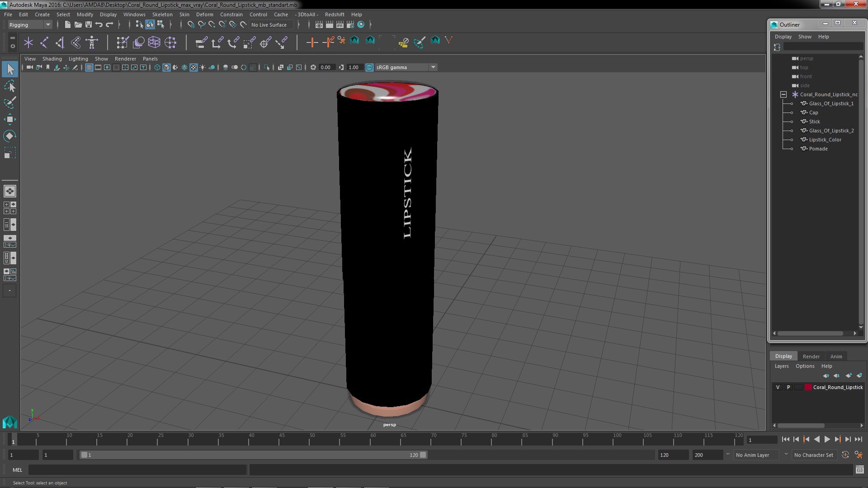Open animation Preferences icon at bottom right
The height and width of the screenshot is (488, 868).
tap(859, 455)
